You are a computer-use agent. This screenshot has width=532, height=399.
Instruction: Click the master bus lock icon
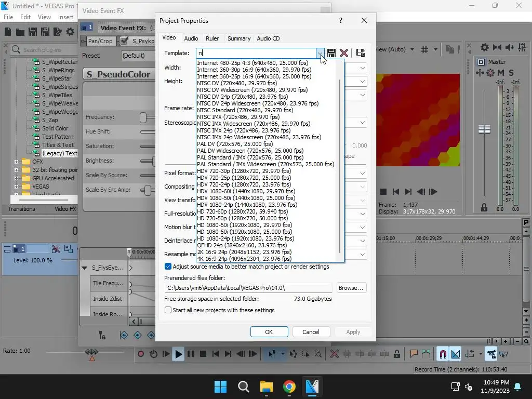tap(484, 208)
